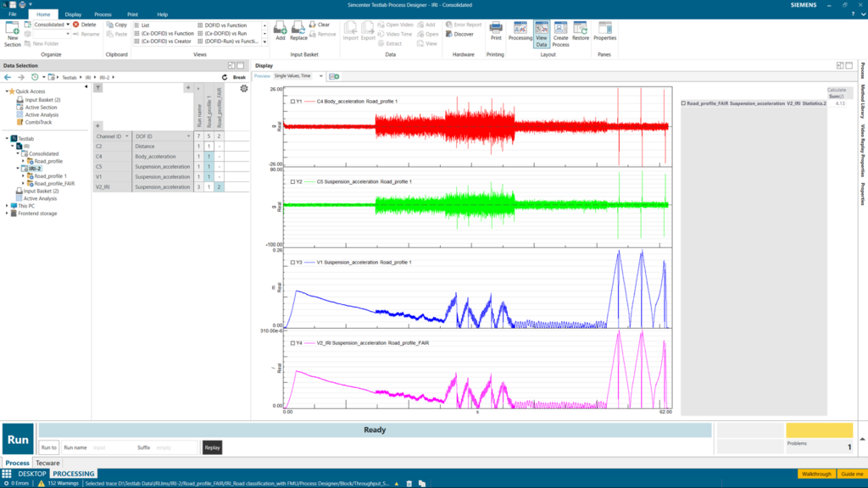Click the plus above Channel ID column
This screenshot has width=868, height=488.
98,125
